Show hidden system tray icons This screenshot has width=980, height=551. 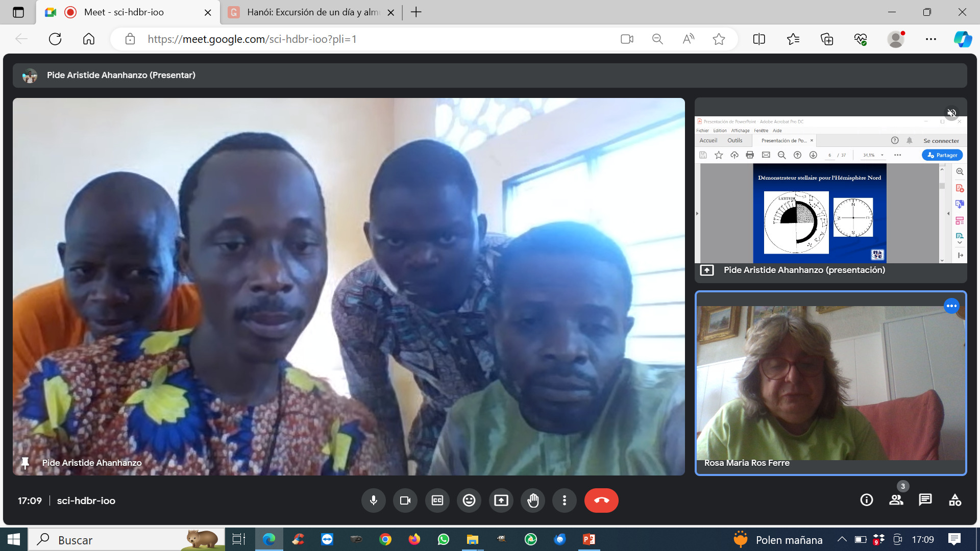[x=842, y=539]
